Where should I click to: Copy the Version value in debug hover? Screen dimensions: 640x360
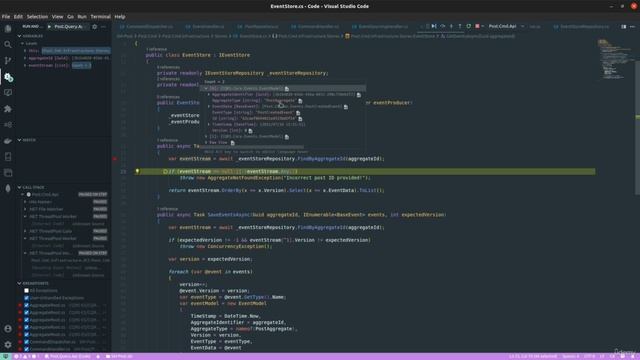tap(250, 131)
